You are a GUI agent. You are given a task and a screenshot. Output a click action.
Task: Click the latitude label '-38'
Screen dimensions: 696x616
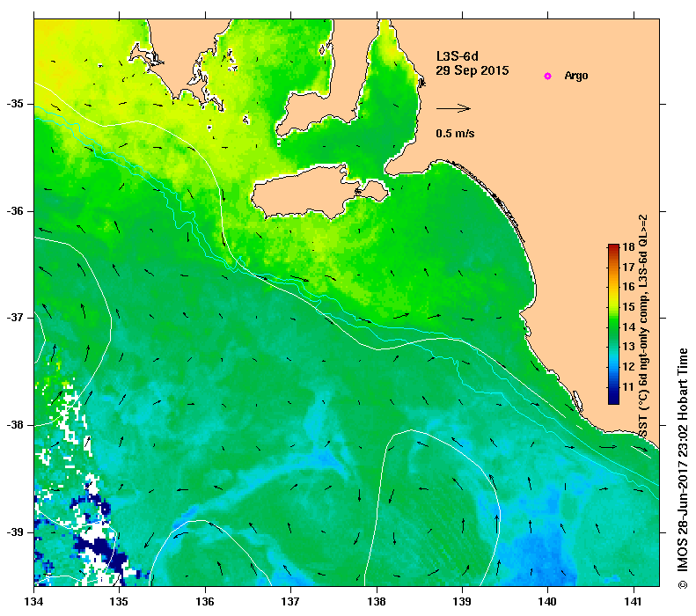(15, 425)
